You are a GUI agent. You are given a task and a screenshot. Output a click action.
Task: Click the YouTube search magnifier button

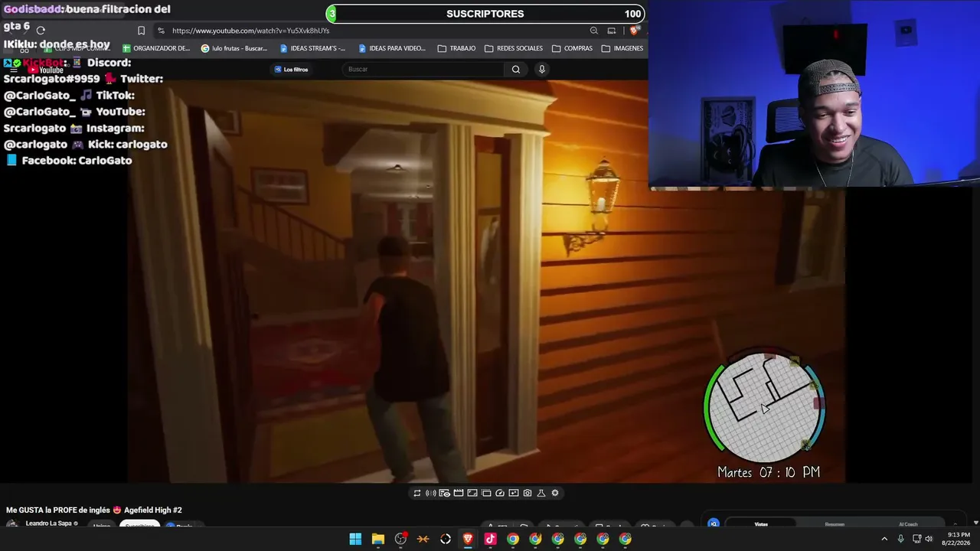tap(516, 70)
